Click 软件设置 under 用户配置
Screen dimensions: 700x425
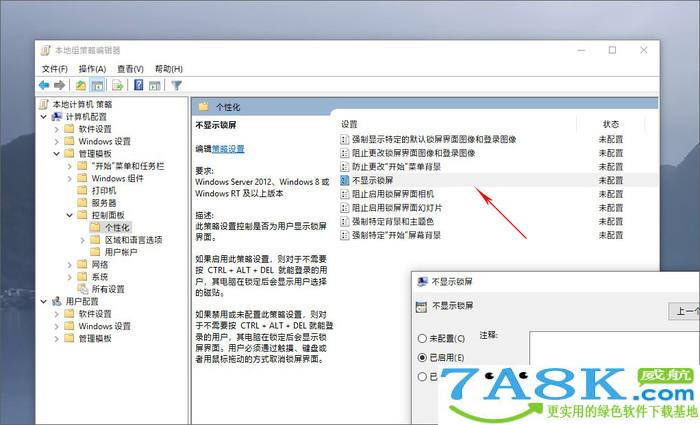click(x=95, y=314)
